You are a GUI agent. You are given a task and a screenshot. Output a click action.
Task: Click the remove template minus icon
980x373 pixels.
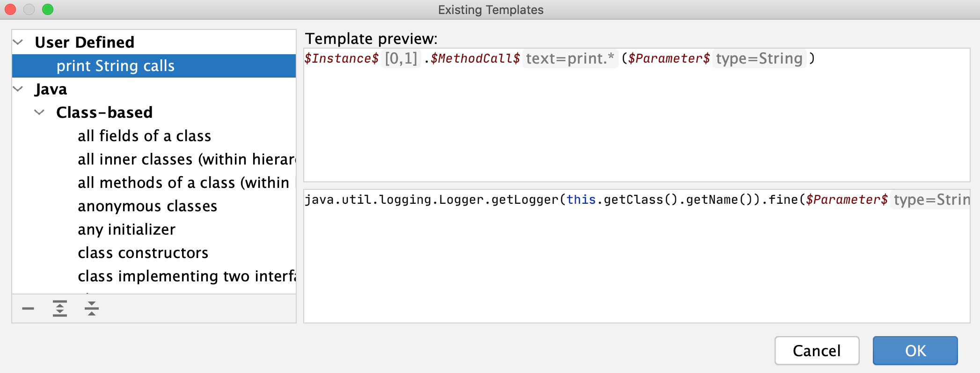click(28, 308)
